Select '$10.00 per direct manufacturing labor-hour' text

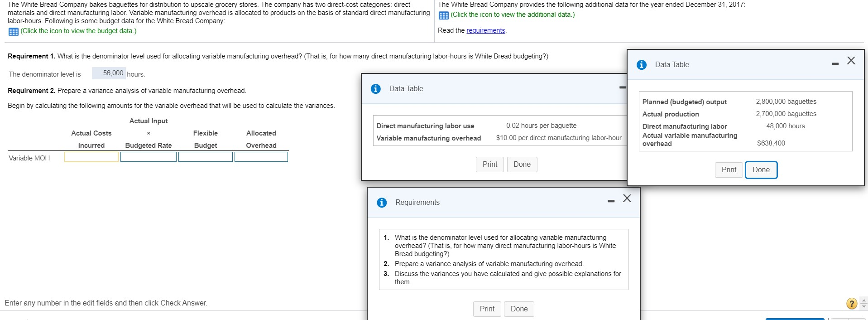coord(559,138)
